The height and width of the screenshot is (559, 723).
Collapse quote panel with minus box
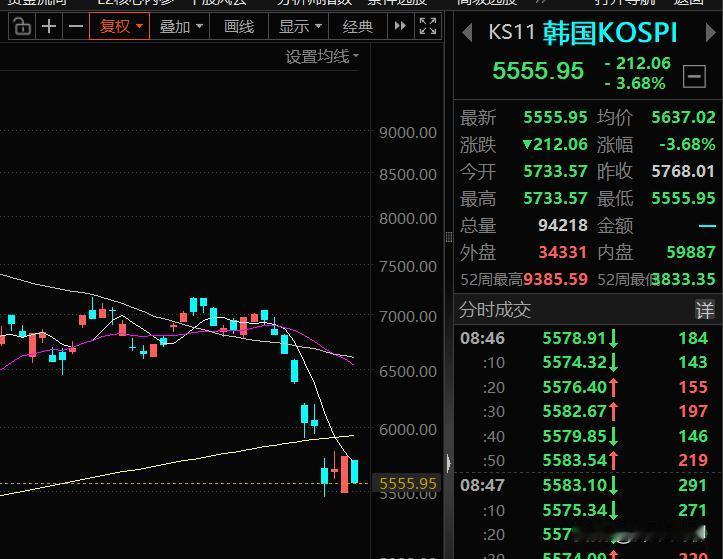click(x=694, y=76)
